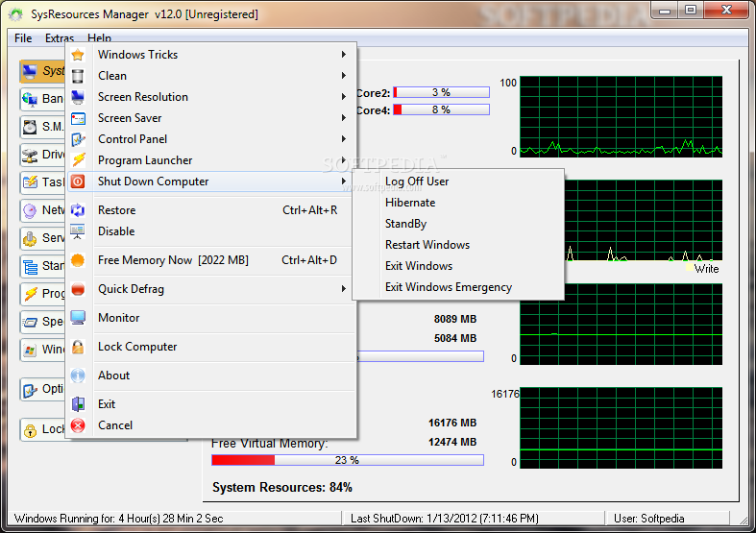Click the Windows Tricks star icon
This screenshot has height=533, width=756.
pyautogui.click(x=78, y=55)
